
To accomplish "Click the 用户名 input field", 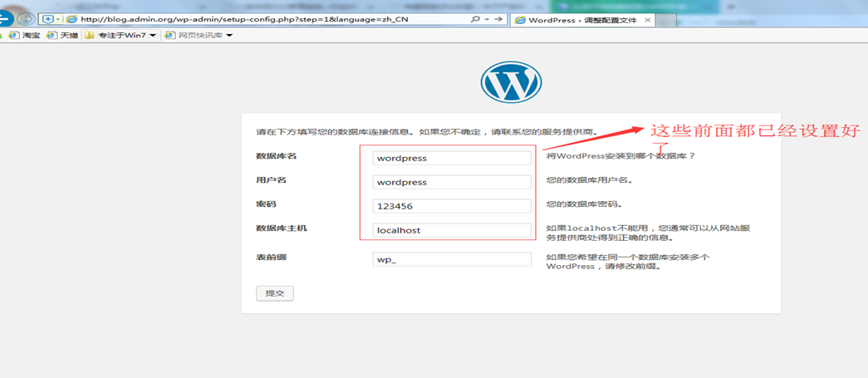I will (452, 182).
